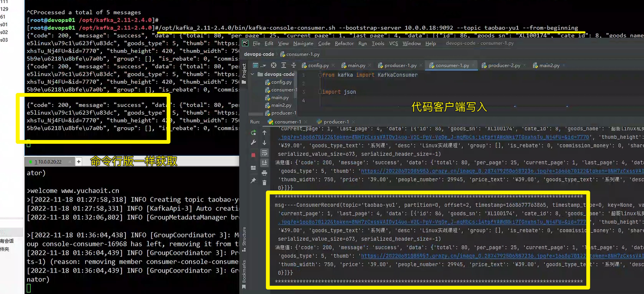Viewport: 644px width, 294px height.
Task: Click the up arrow in Run panel
Action: point(264,132)
